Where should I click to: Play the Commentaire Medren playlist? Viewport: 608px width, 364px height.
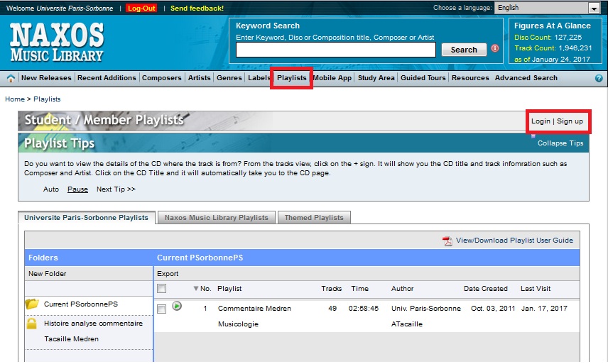[177, 306]
